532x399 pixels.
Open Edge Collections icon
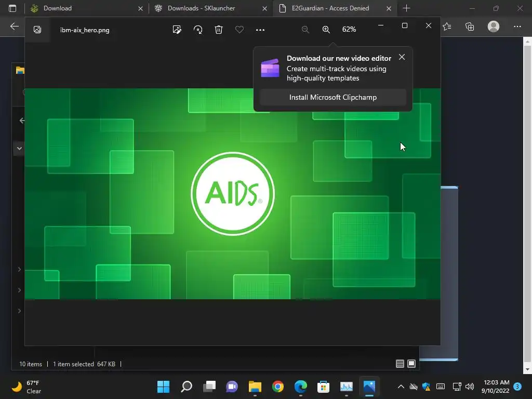(470, 26)
